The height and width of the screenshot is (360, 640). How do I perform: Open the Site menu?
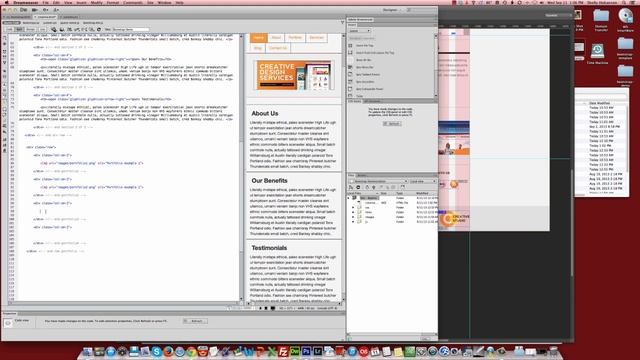click(150, 2)
